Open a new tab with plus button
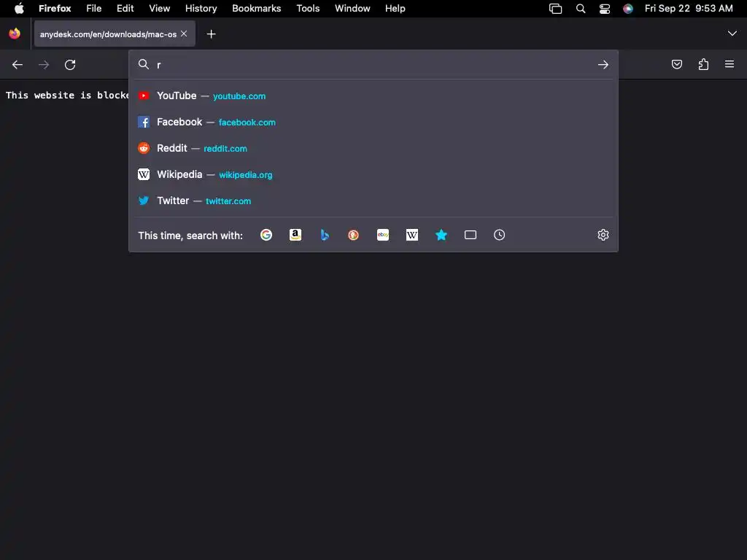The image size is (747, 560). tap(211, 34)
